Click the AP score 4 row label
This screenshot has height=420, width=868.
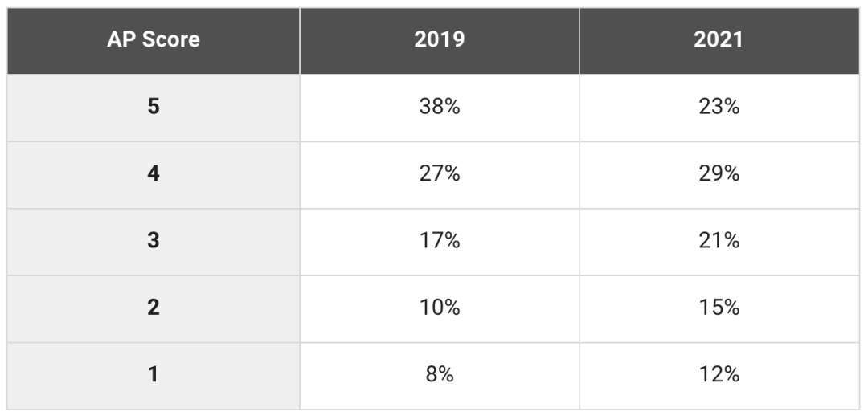coord(154,174)
